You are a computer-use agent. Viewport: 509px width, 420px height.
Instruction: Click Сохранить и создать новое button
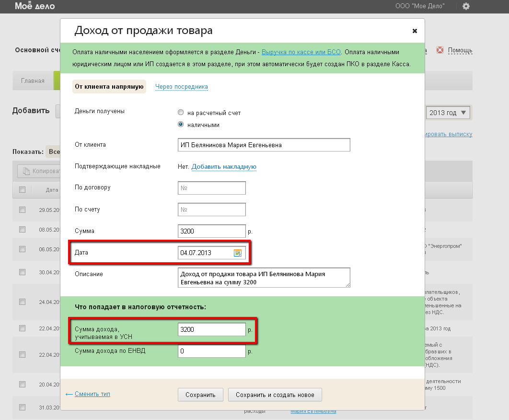tap(275, 395)
